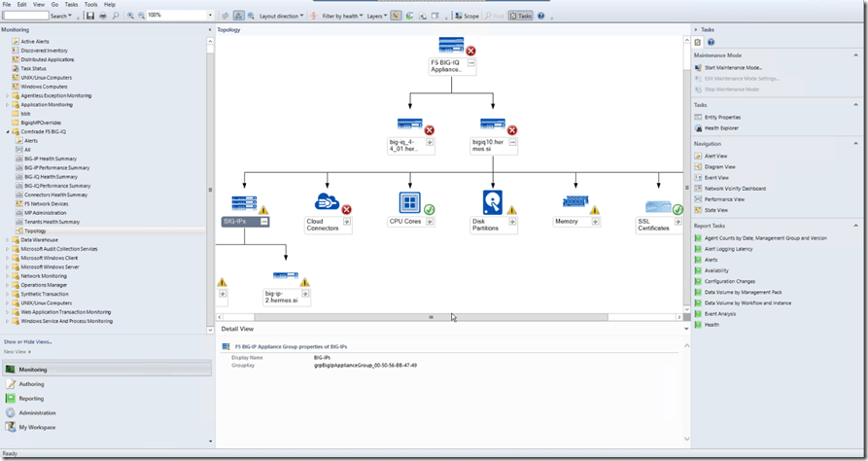Expand the Data Warehouse tree folder
Image resolution: width=868 pixels, height=461 pixels.
pos(8,239)
